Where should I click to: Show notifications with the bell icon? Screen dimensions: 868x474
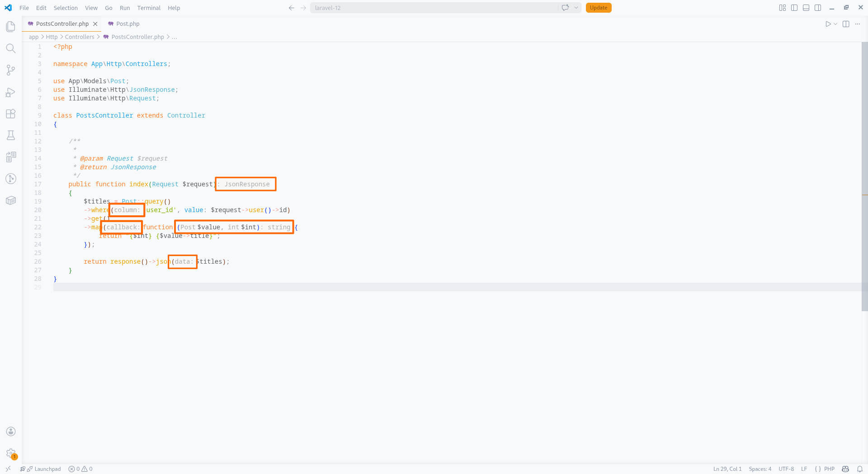click(860, 469)
